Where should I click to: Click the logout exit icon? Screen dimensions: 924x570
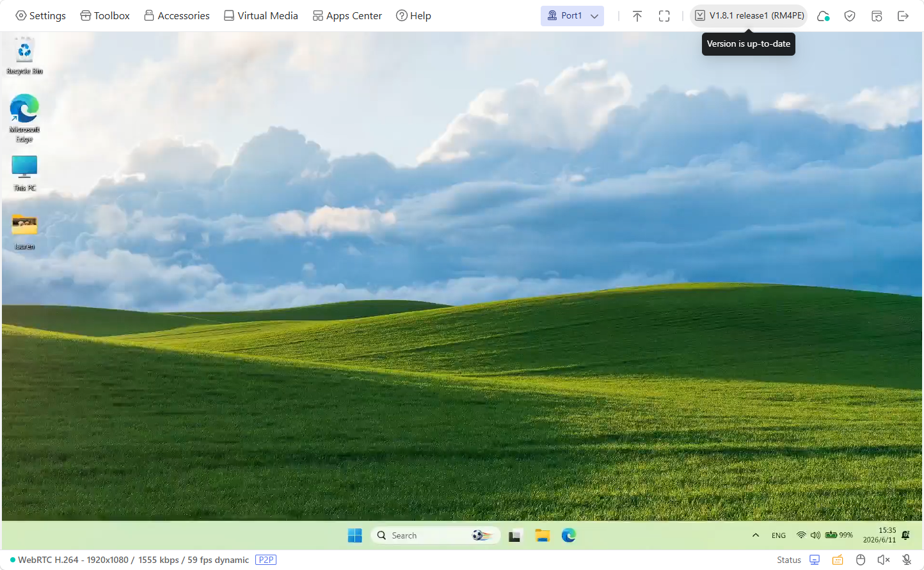(x=904, y=16)
